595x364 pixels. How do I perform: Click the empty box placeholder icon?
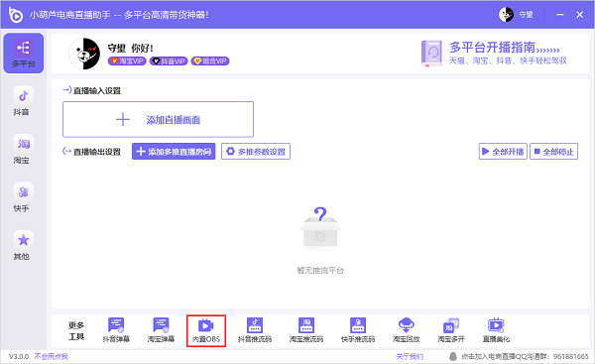[320, 228]
